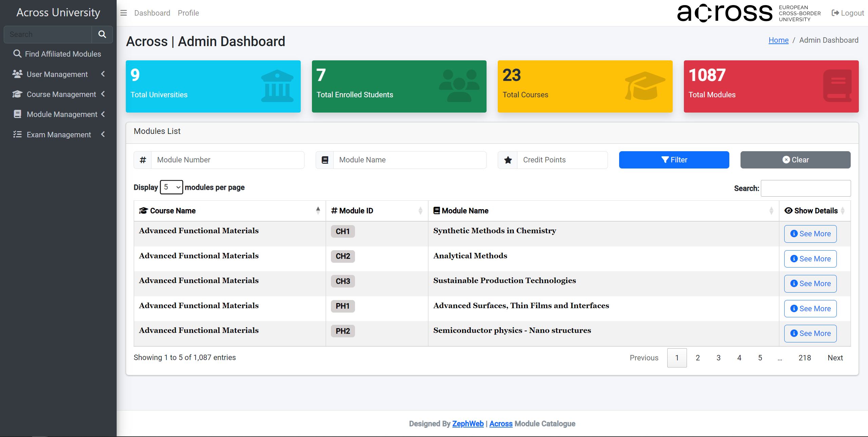Click the hash icon beside Module Number
This screenshot has width=868, height=437.
coord(143,160)
